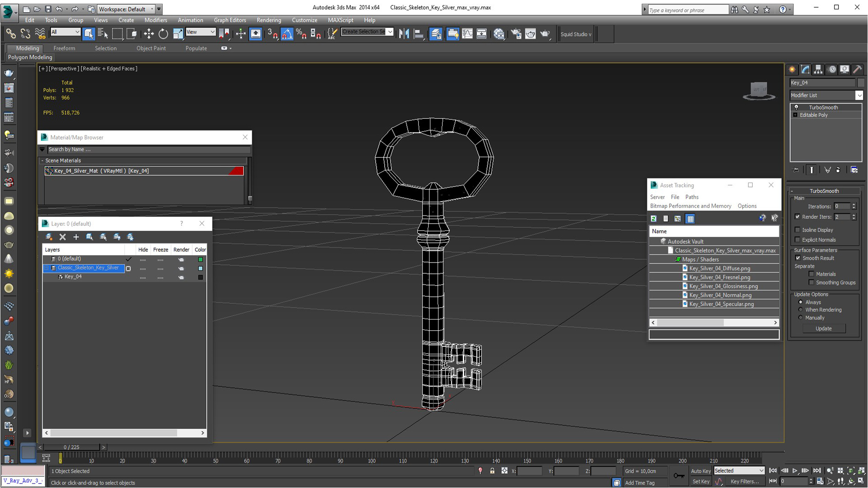Enable the Isoline Display checkbox
The width and height of the screenshot is (868, 488).
797,230
